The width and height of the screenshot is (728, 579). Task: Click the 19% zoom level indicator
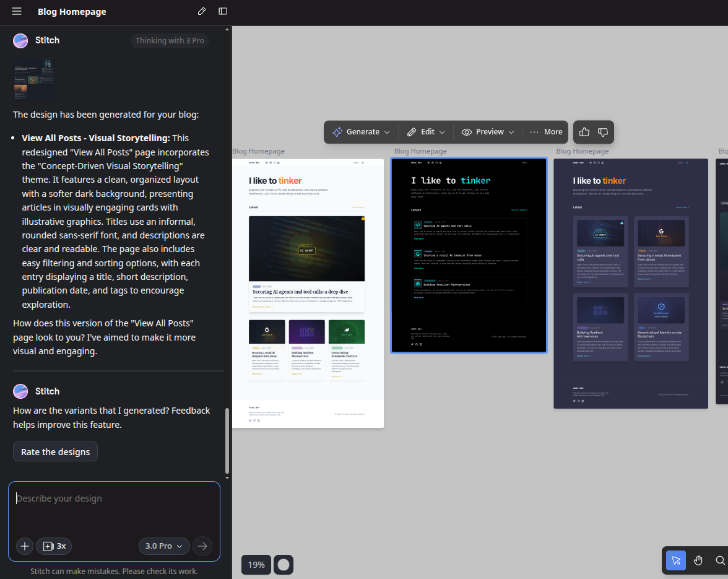[256, 565]
